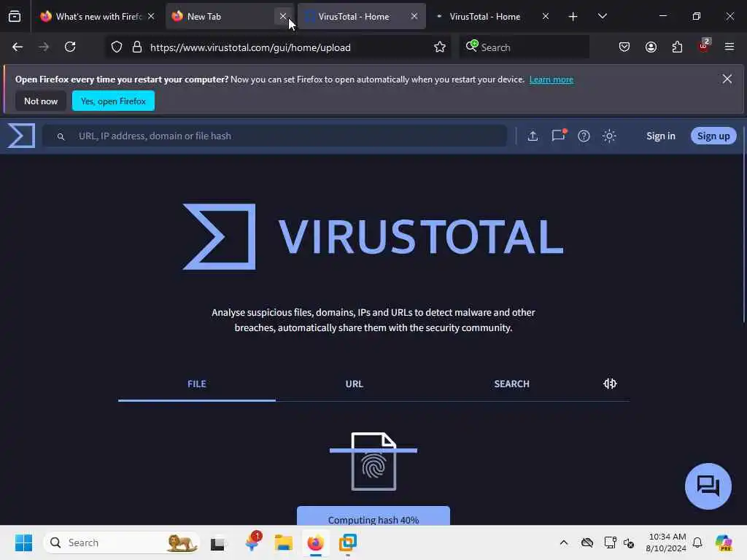The image size is (747, 560).
Task: Open File Explorer from the taskbar
Action: click(x=284, y=542)
